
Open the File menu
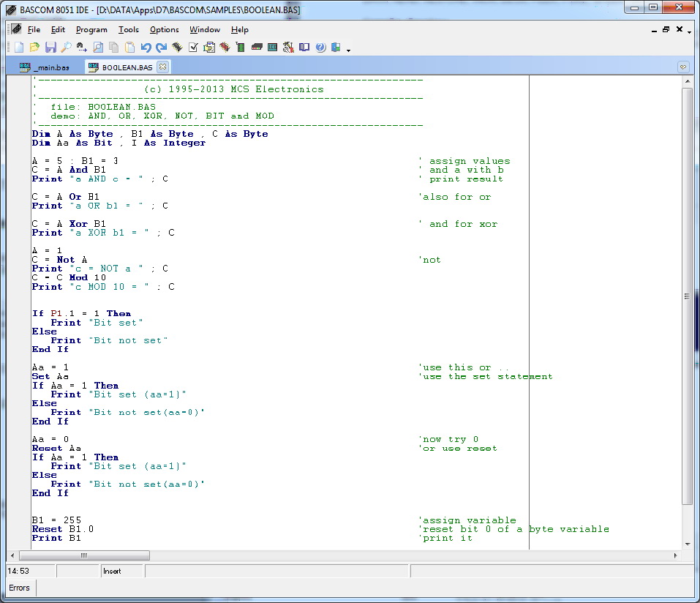(34, 29)
